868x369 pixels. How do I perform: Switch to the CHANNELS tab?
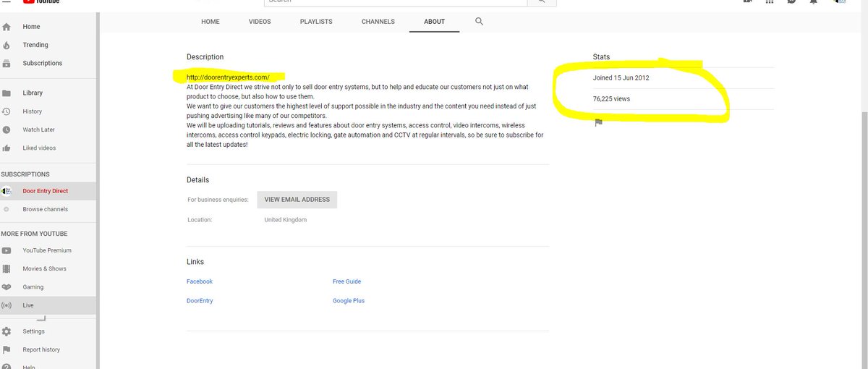tap(378, 22)
